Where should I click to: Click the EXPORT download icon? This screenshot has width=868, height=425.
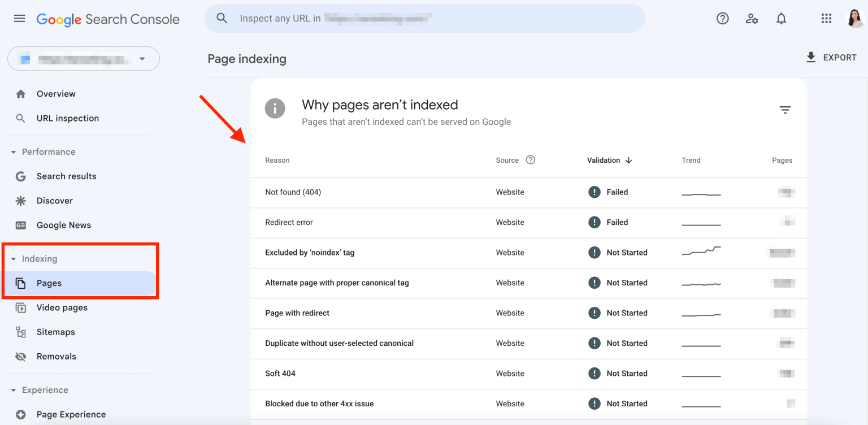(811, 57)
